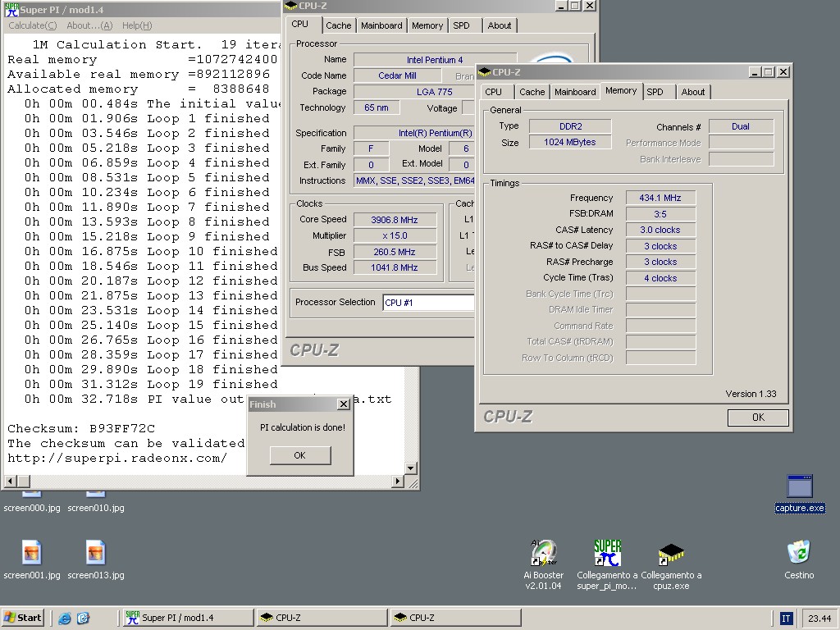Image resolution: width=840 pixels, height=630 pixels.
Task: Click the 23.44 system tray clock
Action: [819, 619]
